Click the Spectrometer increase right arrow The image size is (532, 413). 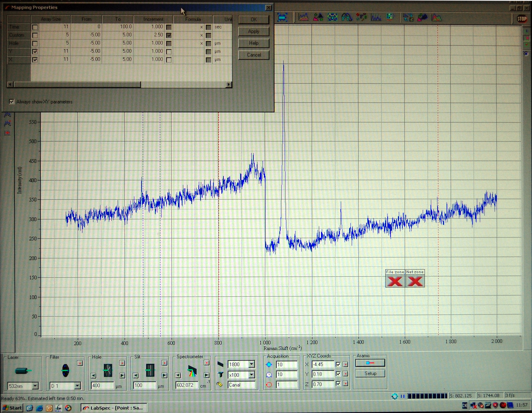coord(207,375)
